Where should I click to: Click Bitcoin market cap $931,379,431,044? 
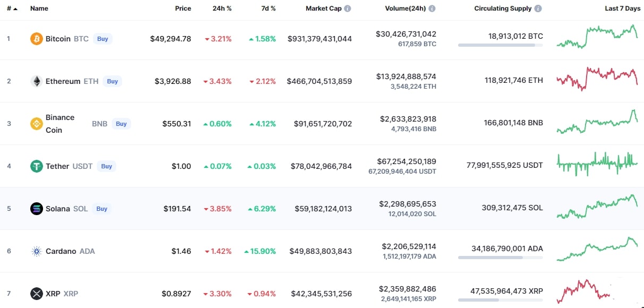click(320, 39)
